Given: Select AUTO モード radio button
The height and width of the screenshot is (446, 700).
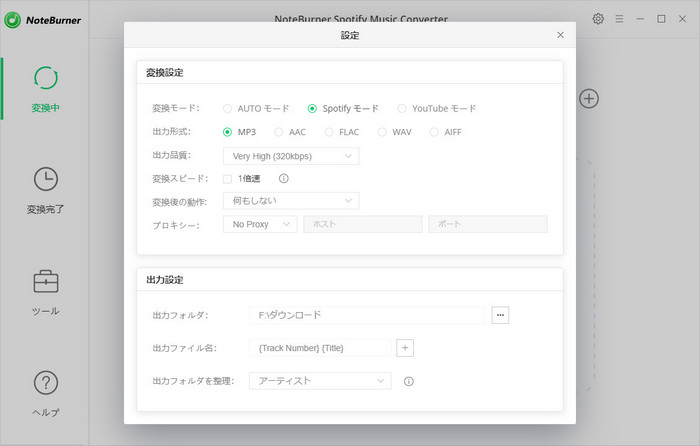Looking at the screenshot, I should click(x=227, y=108).
